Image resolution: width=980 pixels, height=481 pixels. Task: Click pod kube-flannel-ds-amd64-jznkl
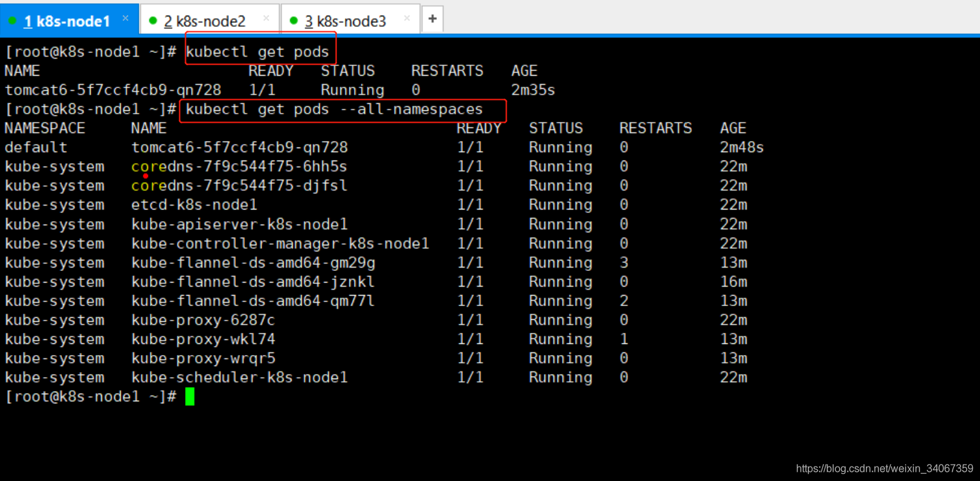click(253, 282)
